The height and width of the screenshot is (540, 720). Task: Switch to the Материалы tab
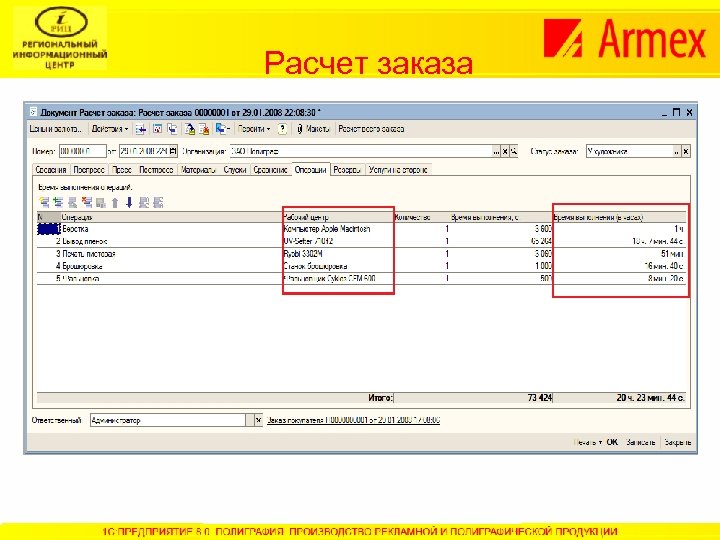coord(198,170)
